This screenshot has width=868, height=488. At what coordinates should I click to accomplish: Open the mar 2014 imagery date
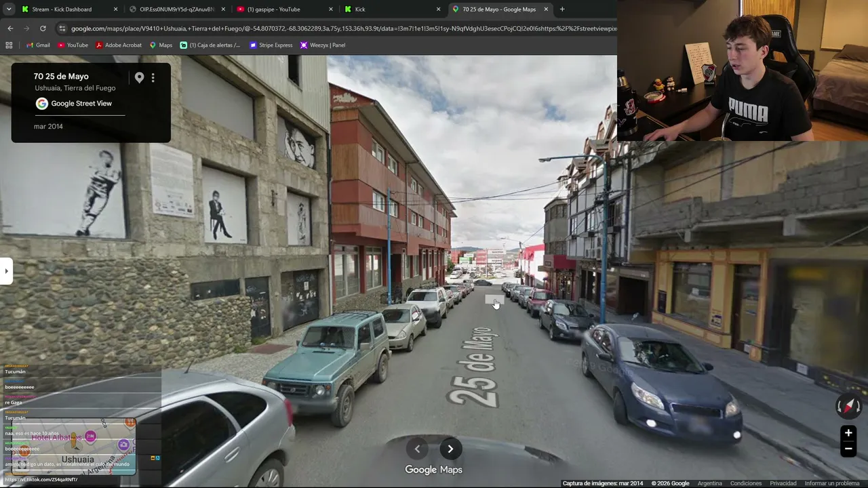tap(48, 127)
